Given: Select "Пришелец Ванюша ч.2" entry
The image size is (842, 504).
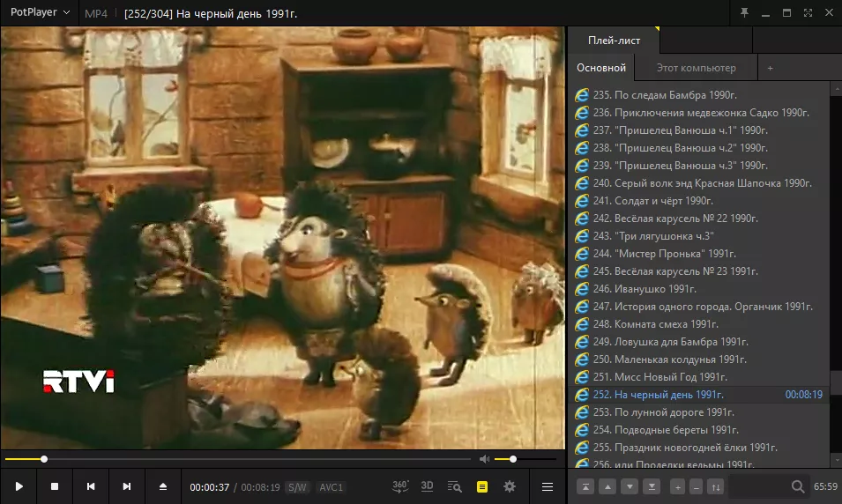Looking at the screenshot, I should 699,148.
